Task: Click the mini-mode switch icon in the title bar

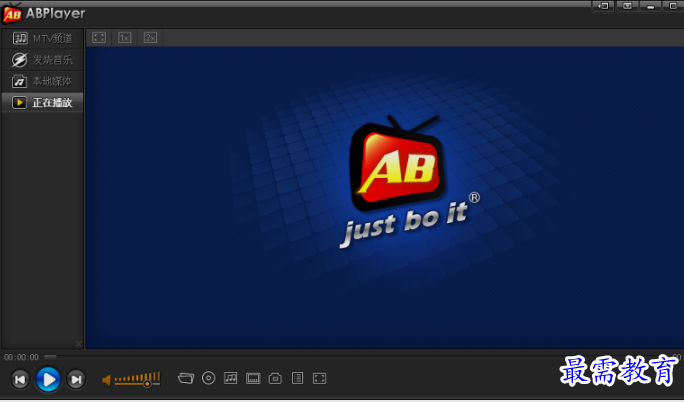Action: (603, 6)
